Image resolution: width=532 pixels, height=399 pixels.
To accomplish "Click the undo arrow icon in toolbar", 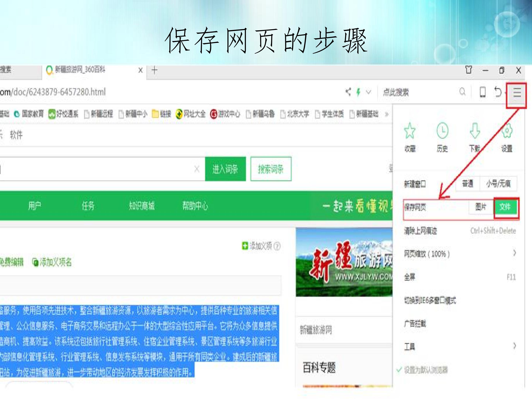I will point(498,92).
